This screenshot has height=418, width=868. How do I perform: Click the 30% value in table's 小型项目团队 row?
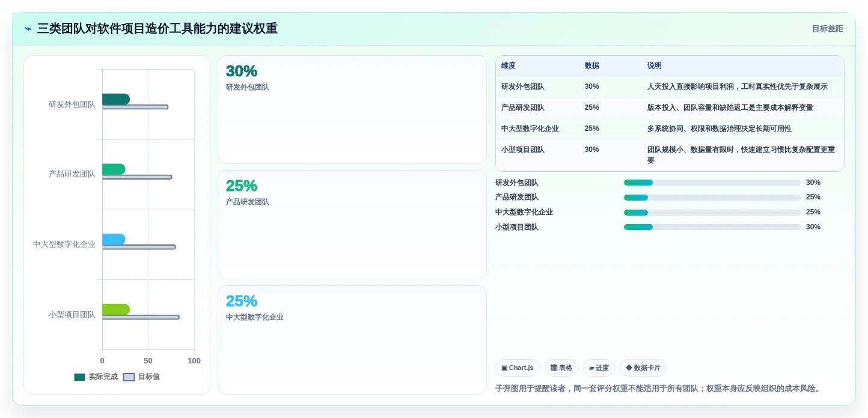tap(592, 150)
